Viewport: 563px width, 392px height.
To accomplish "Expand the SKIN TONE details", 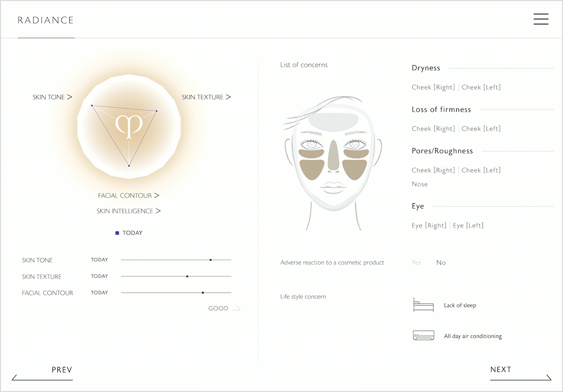I will 52,97.
